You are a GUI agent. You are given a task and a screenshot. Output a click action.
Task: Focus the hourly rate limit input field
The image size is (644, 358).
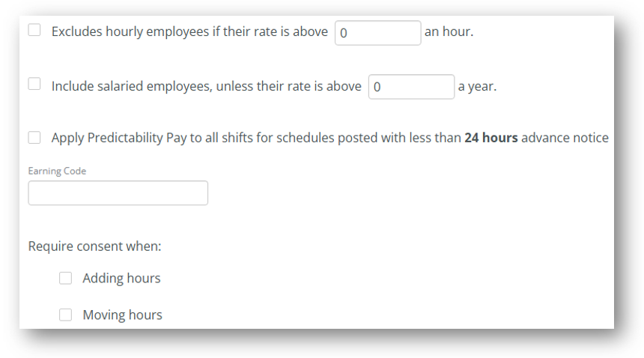click(378, 33)
